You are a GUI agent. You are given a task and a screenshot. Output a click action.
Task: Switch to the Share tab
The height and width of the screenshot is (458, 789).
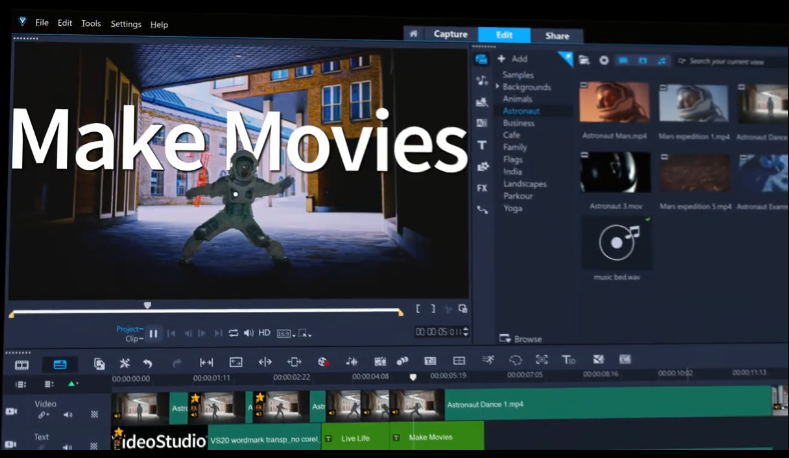tap(557, 35)
